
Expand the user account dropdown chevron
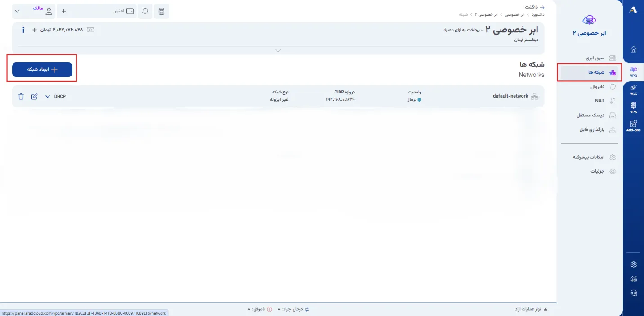click(18, 11)
